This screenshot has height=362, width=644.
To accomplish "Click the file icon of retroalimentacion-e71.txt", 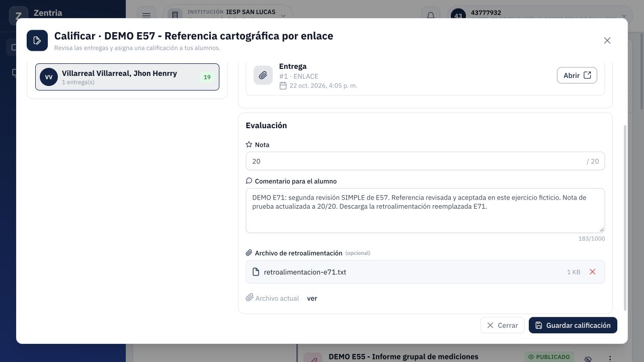I will (256, 272).
